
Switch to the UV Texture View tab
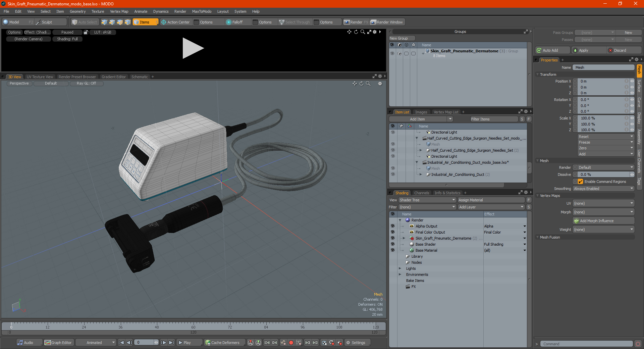(40, 77)
